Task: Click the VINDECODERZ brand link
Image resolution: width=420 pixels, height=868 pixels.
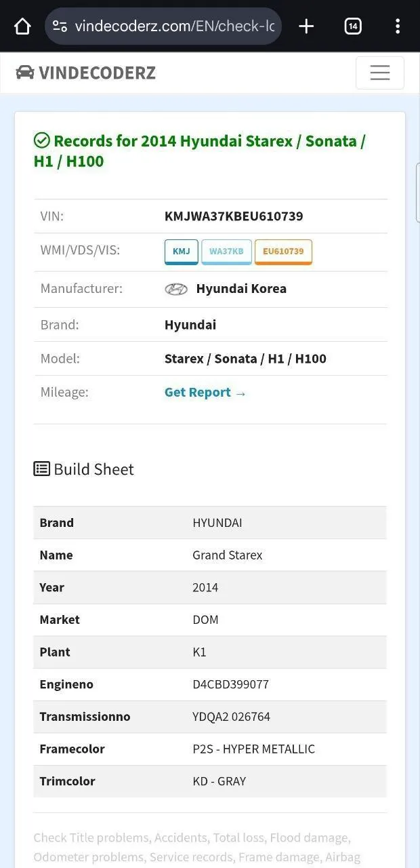Action: click(x=85, y=73)
